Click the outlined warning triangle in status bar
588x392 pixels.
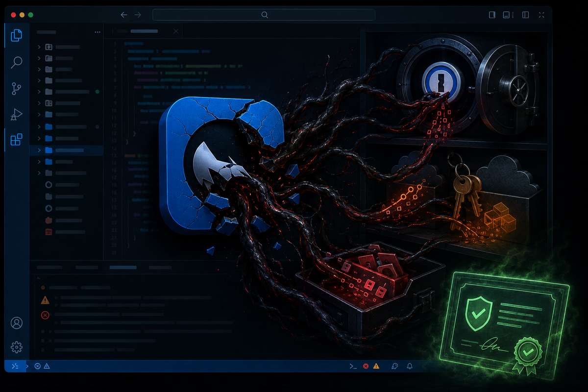pyautogui.click(x=47, y=366)
